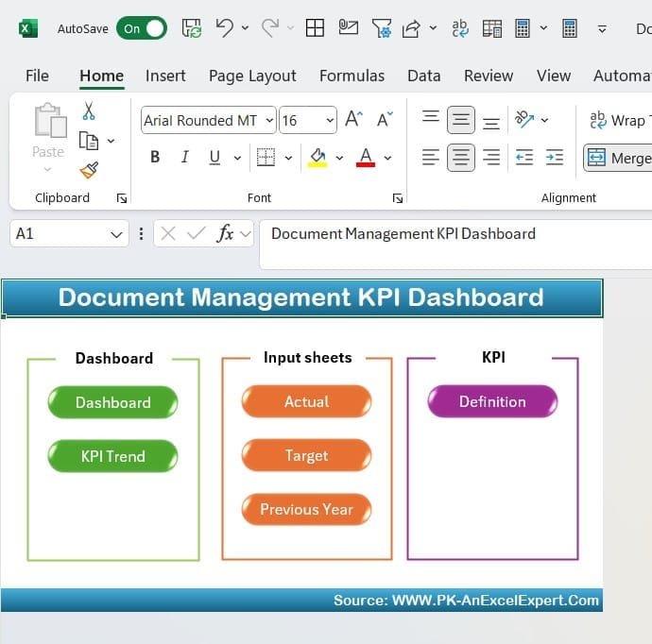
Task: Switch to the Insert tab
Action: 165,76
